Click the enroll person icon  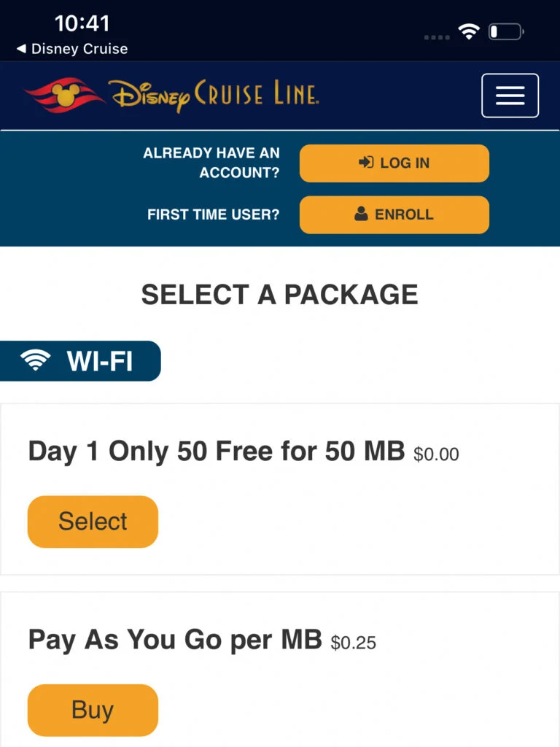coord(361,214)
